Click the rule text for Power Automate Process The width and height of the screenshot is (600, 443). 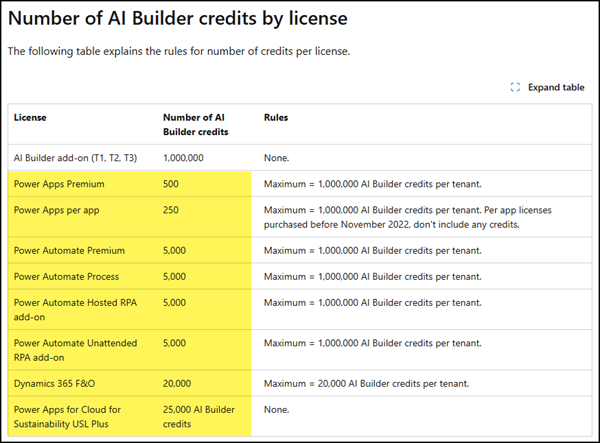click(x=372, y=277)
